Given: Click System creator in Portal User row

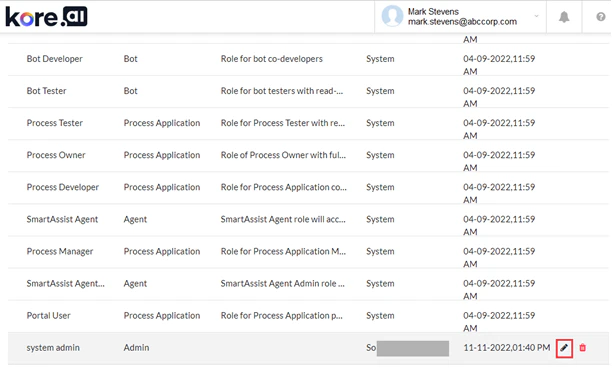Looking at the screenshot, I should tap(380, 316).
